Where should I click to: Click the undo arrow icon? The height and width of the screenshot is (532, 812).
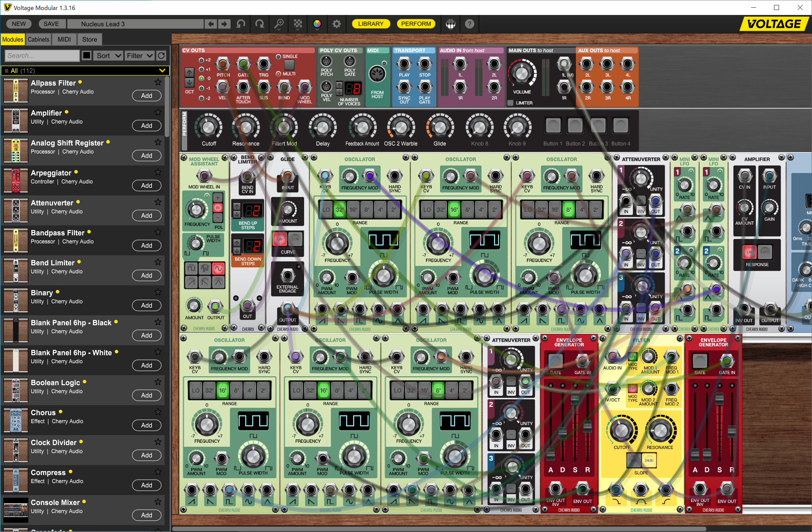tap(241, 24)
